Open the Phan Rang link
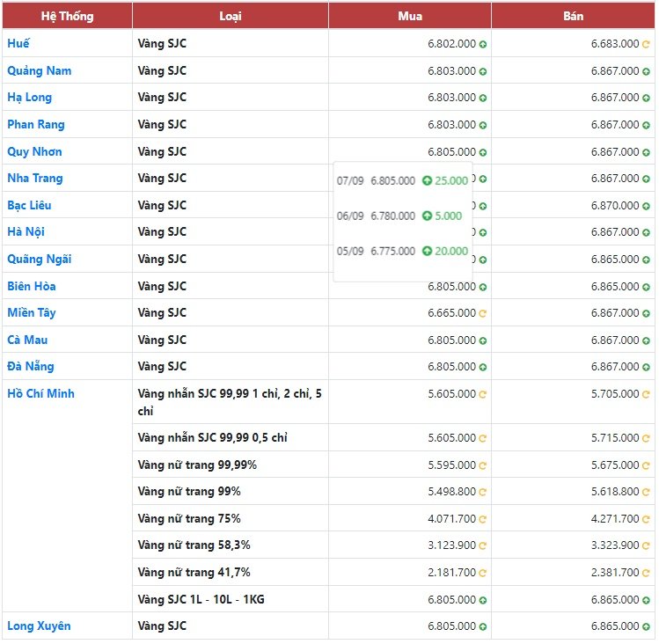This screenshot has width=659, height=644. point(36,124)
